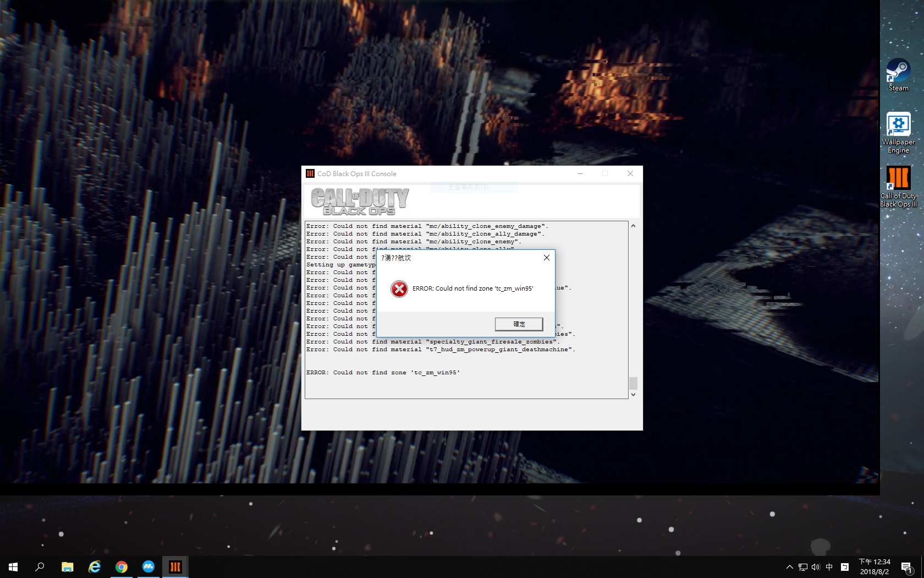
Task: Switch the 中 input method indicator
Action: pyautogui.click(x=829, y=567)
